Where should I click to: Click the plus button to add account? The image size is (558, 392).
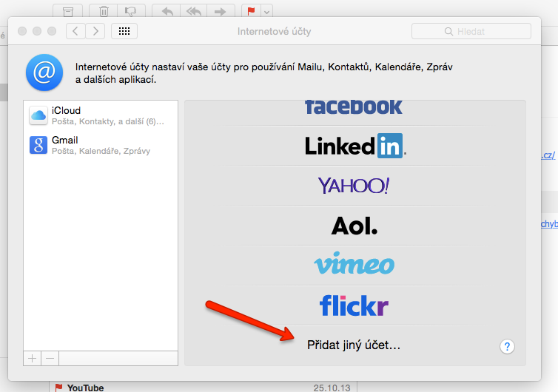(33, 358)
